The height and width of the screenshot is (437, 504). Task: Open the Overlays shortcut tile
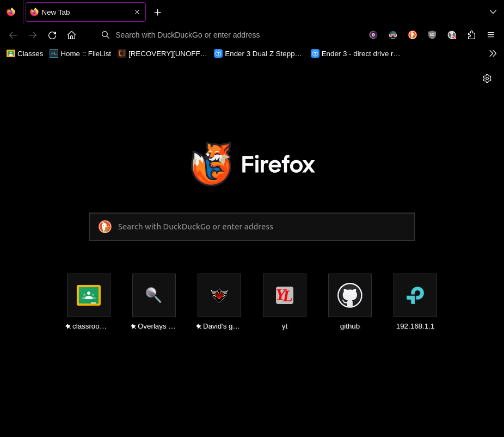154,295
